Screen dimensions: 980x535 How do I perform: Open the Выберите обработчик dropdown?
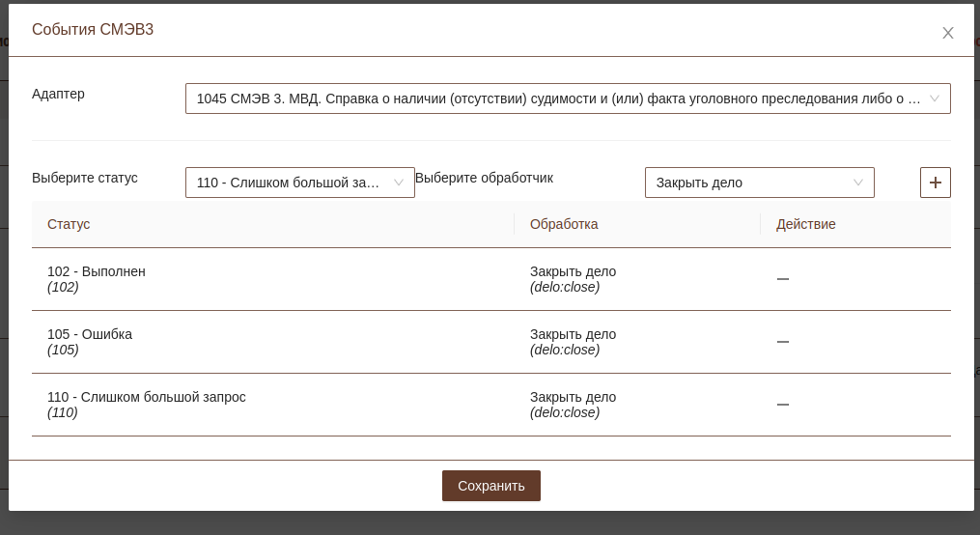(x=759, y=183)
